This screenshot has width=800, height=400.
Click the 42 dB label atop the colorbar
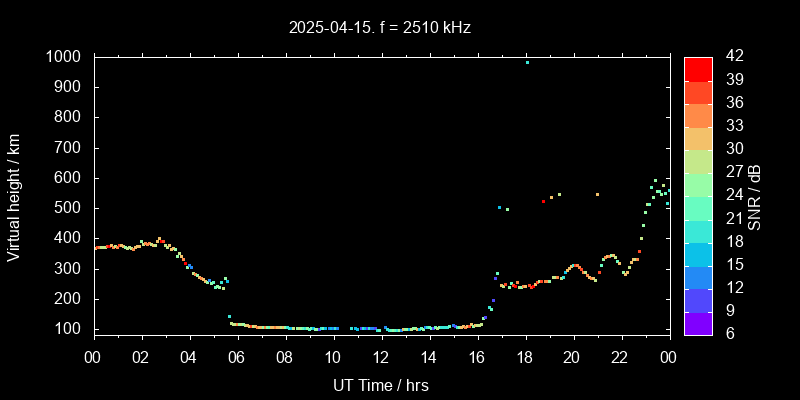pyautogui.click(x=732, y=57)
